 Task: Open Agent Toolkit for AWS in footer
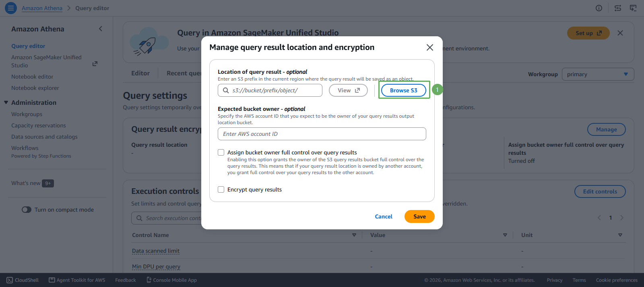tap(77, 280)
